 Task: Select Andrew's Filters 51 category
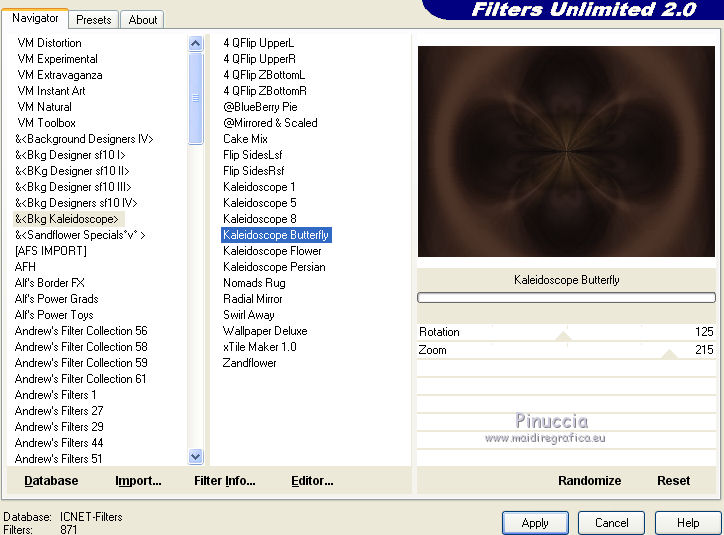(x=58, y=459)
